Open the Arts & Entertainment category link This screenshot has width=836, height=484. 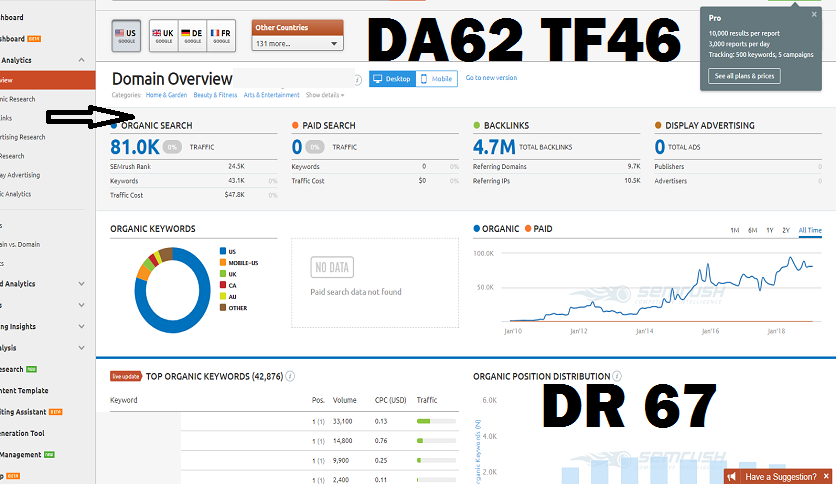(271, 95)
